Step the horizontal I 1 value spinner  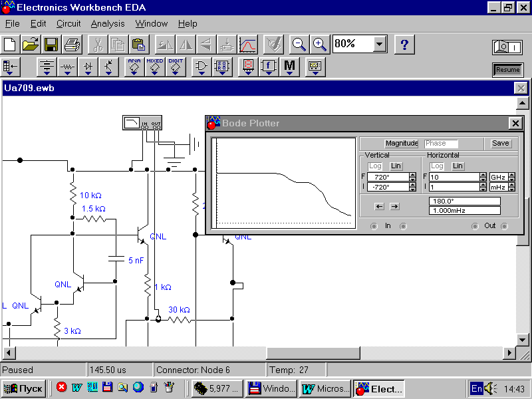point(483,187)
